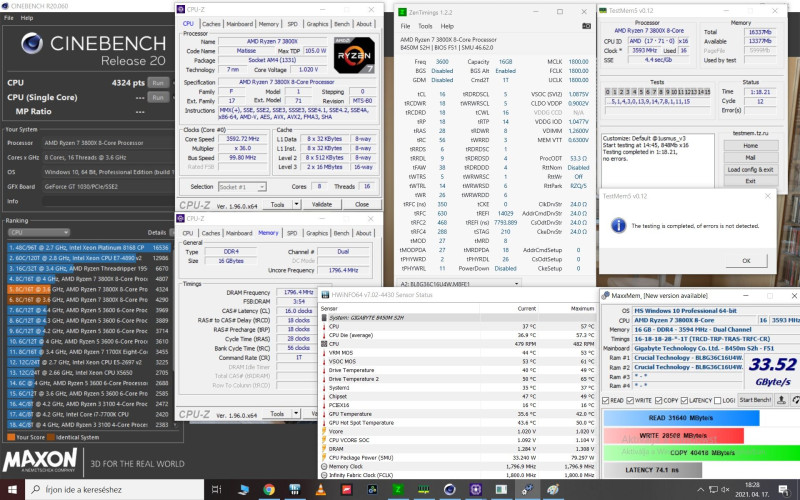Switch to Bench tab in CPU-Z Memory window
800x500 pixels.
click(341, 233)
